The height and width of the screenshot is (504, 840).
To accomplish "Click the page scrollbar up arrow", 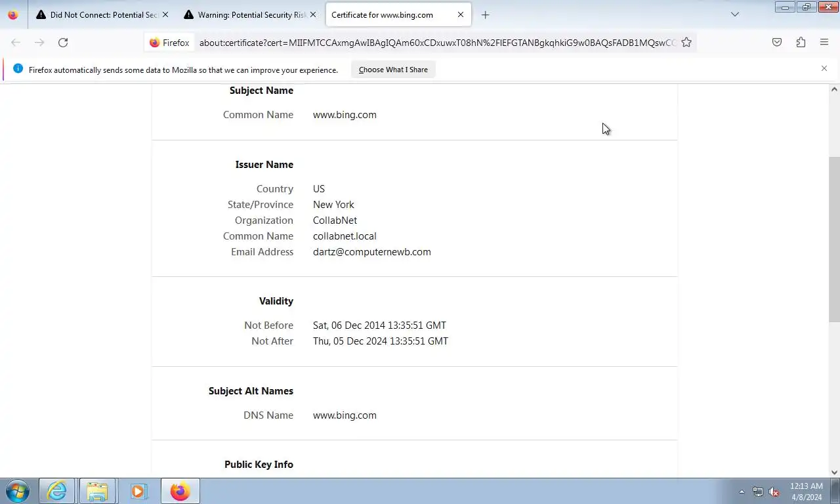I will click(835, 89).
